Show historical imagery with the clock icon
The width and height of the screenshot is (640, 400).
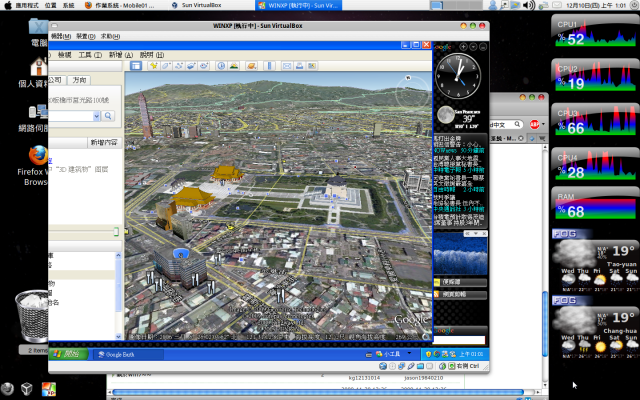[221, 66]
